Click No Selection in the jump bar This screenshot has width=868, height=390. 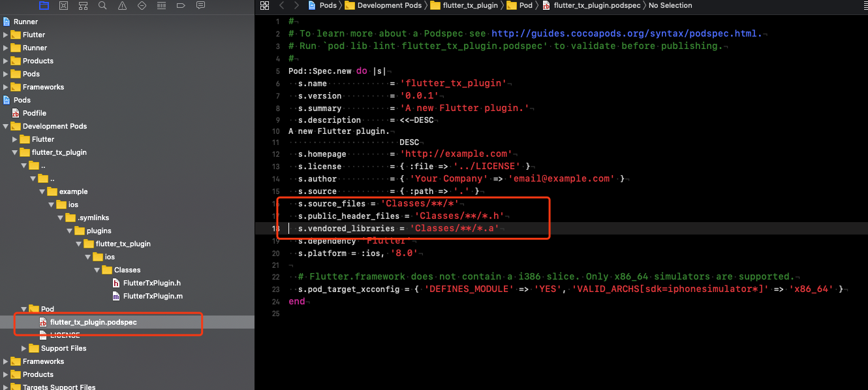[x=670, y=5]
